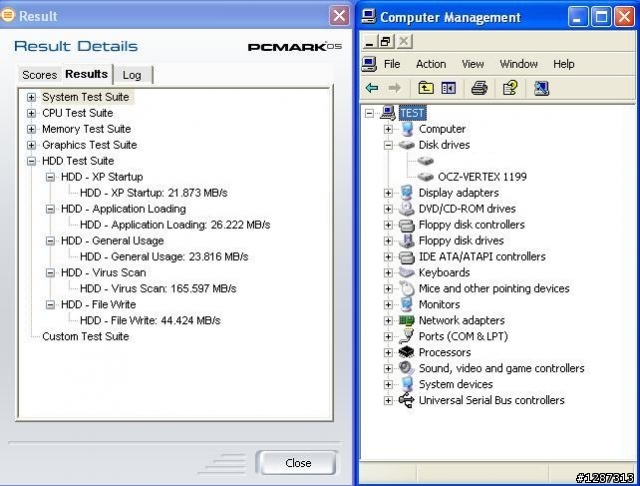Click the DVD/CD-ROM drives device icon
This screenshot has height=486, width=640.
[x=407, y=209]
